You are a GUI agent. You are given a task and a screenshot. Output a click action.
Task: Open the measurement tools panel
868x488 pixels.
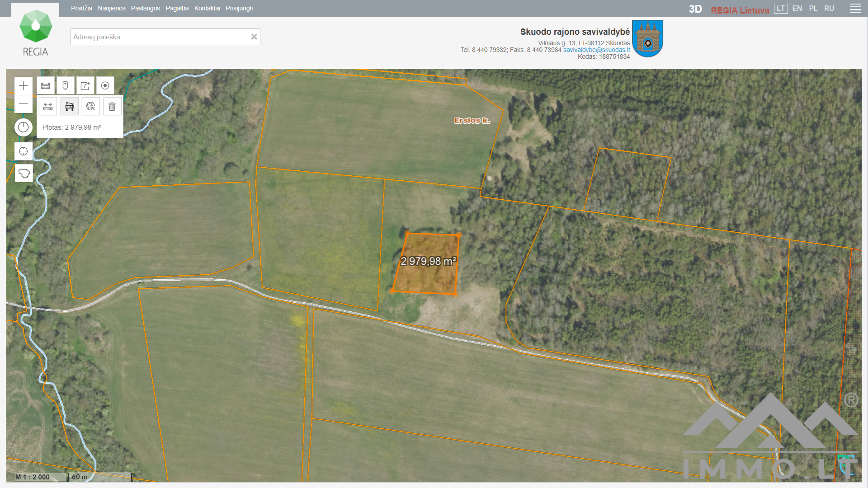click(x=46, y=86)
